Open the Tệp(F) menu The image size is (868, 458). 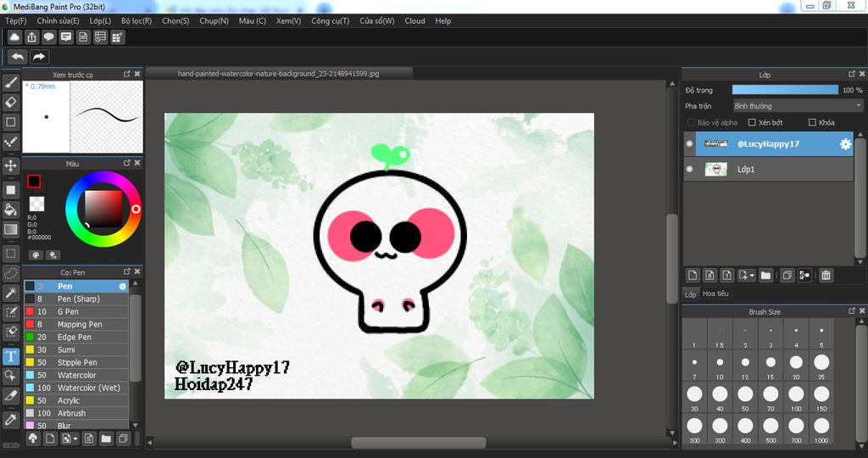(x=15, y=21)
